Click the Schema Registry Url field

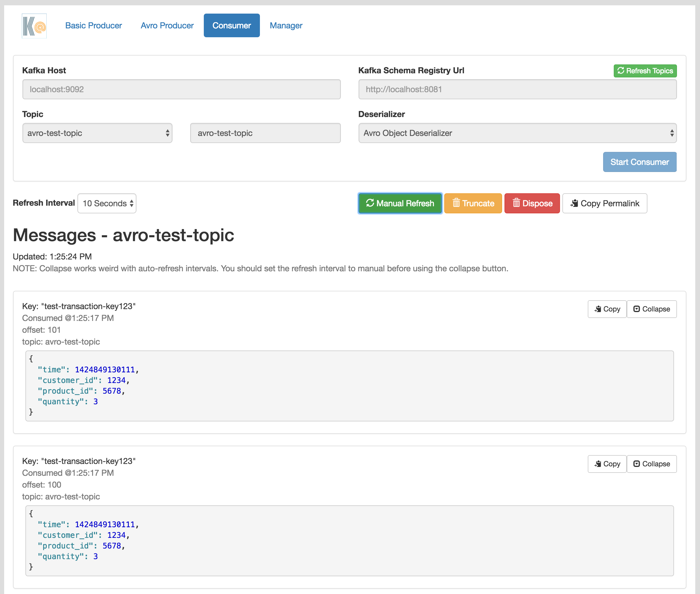(517, 89)
